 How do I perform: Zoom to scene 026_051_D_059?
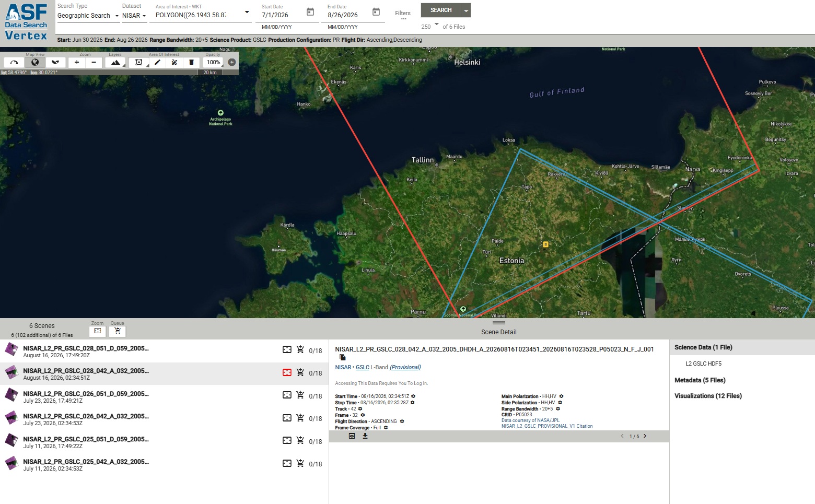coord(287,395)
